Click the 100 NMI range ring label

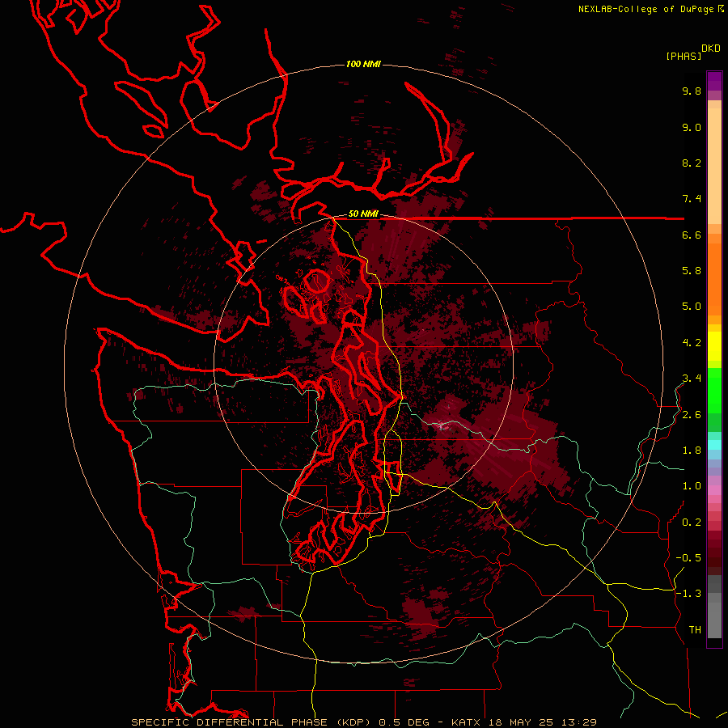pyautogui.click(x=363, y=64)
